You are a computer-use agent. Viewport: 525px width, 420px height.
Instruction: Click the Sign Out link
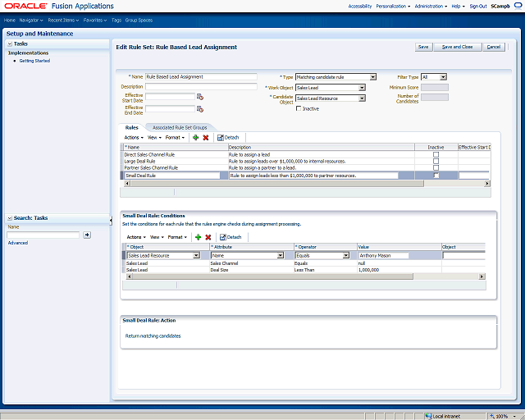click(x=478, y=6)
